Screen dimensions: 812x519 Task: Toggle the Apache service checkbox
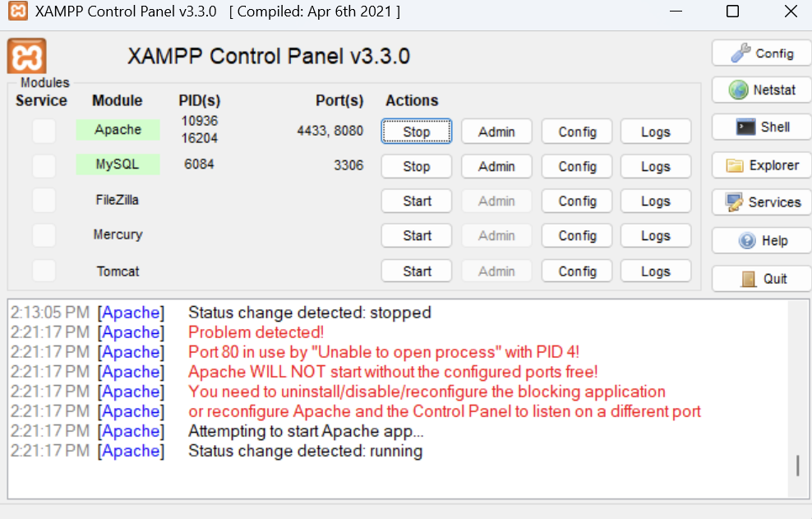[x=44, y=131]
